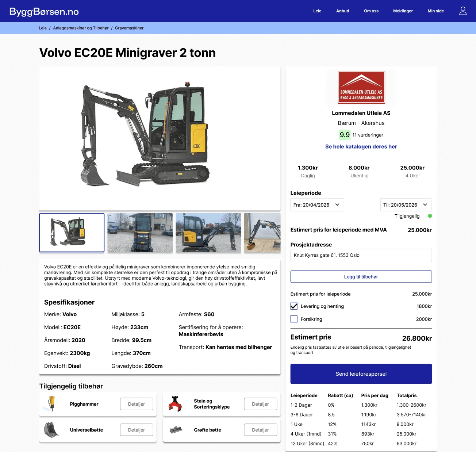Open Meldinger in the top navigation
Image resolution: width=476 pixels, height=452 pixels.
[x=403, y=11]
